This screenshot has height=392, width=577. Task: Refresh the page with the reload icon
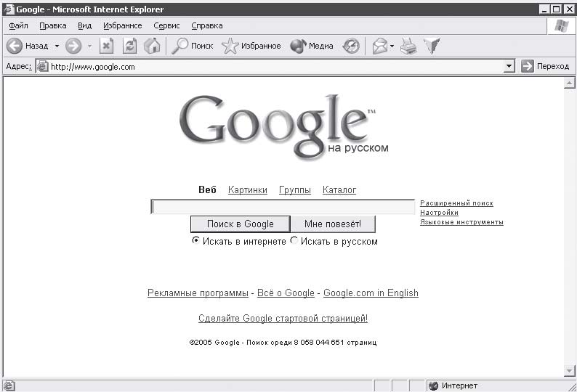[x=129, y=46]
